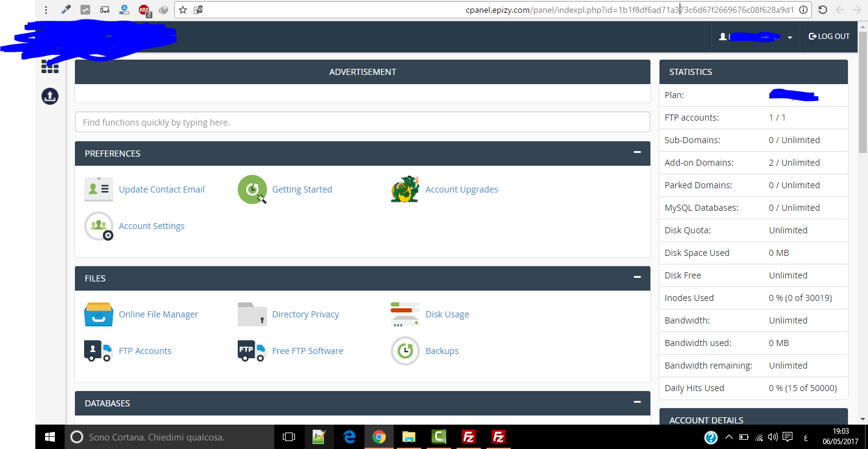Click the Getting Started green icon
Image resolution: width=868 pixels, height=449 pixels.
pos(252,189)
